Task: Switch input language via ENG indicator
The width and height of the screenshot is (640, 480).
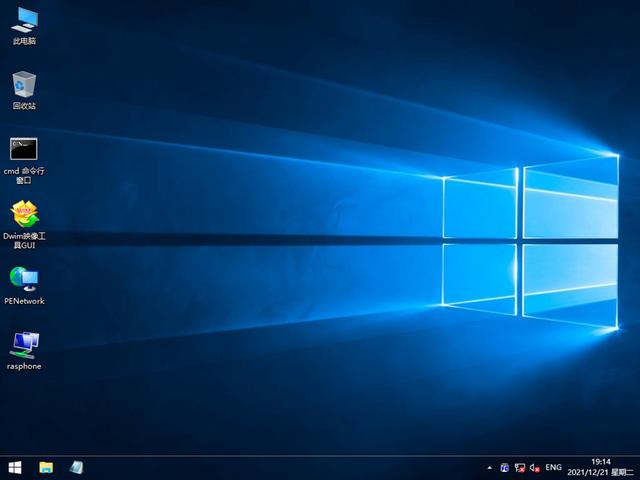Action: click(x=553, y=467)
